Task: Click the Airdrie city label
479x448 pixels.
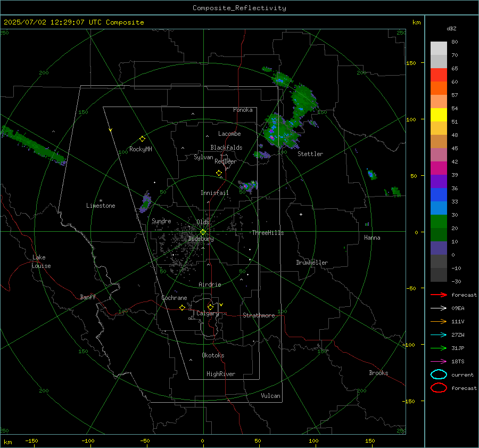Action: pos(210,284)
